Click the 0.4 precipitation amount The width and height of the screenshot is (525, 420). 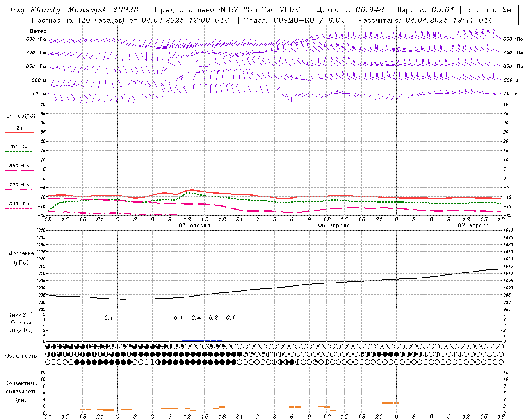196,318
